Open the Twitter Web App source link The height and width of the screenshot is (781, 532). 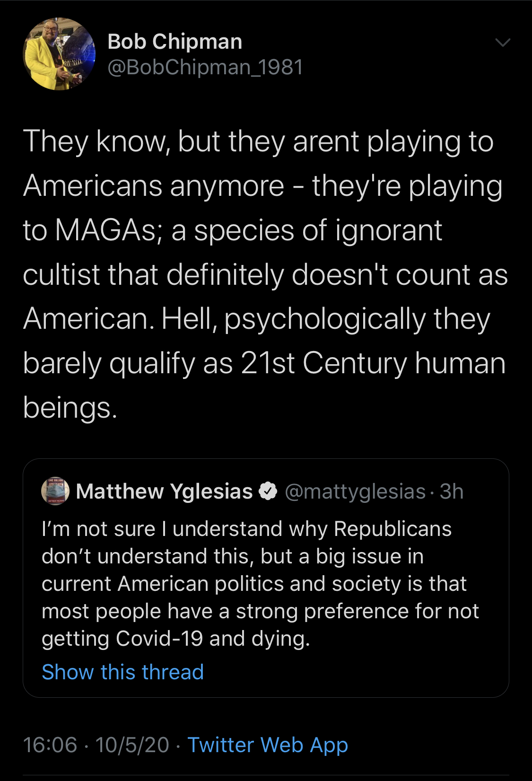pos(268,745)
